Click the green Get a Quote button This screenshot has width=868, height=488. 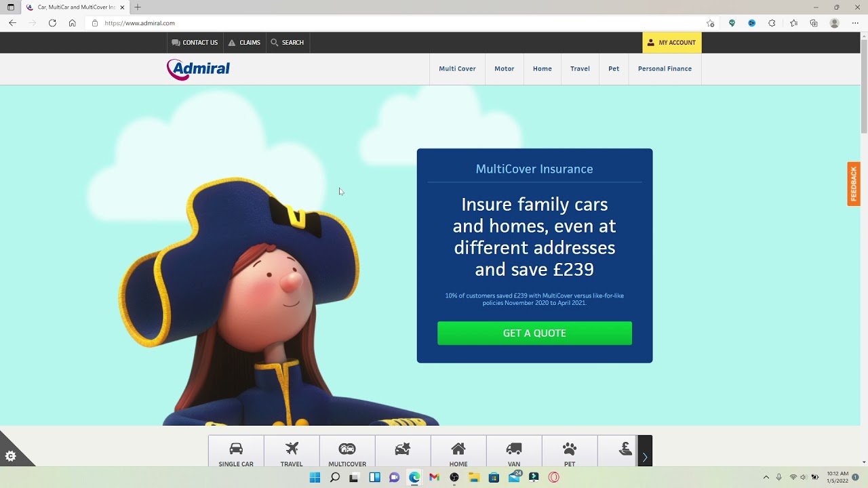[x=534, y=333]
